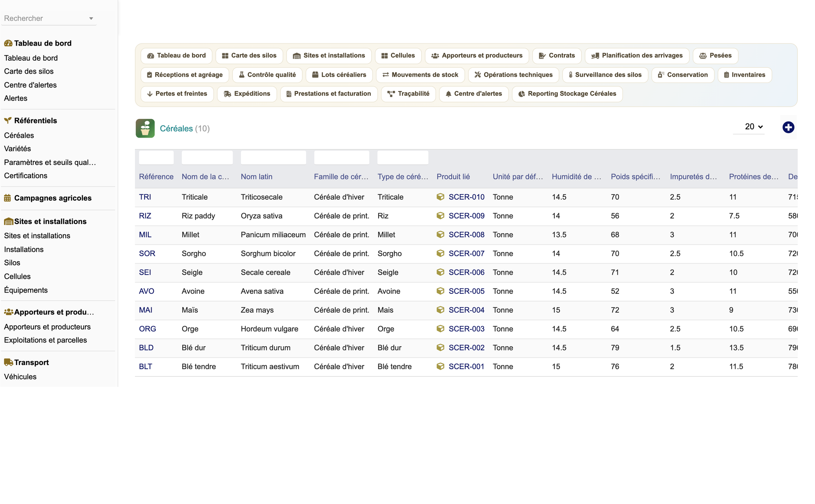Open Pertes et freintes

177,94
